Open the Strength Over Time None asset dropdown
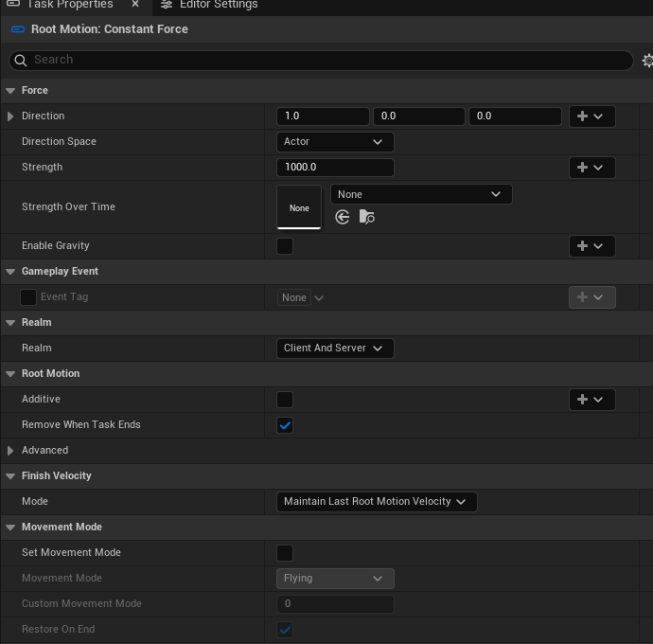The image size is (653, 644). [421, 194]
